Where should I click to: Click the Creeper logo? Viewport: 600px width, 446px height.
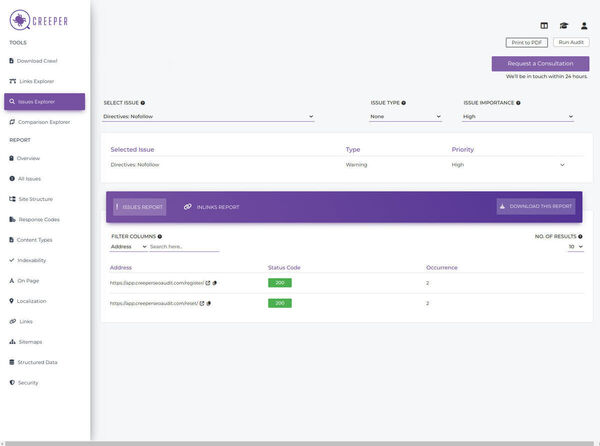point(38,20)
